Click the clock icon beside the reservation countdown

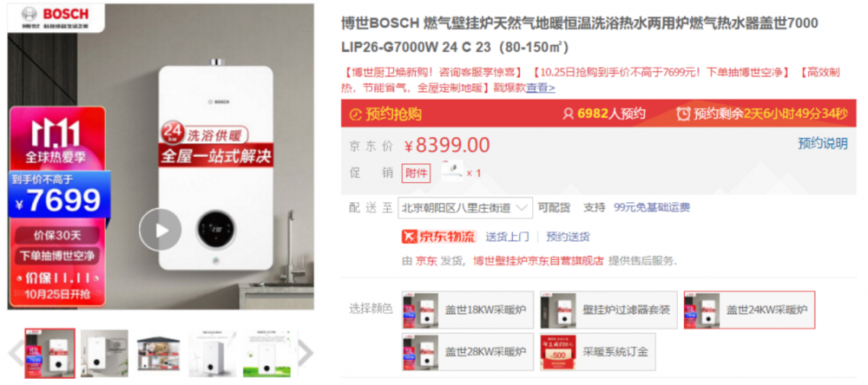684,114
